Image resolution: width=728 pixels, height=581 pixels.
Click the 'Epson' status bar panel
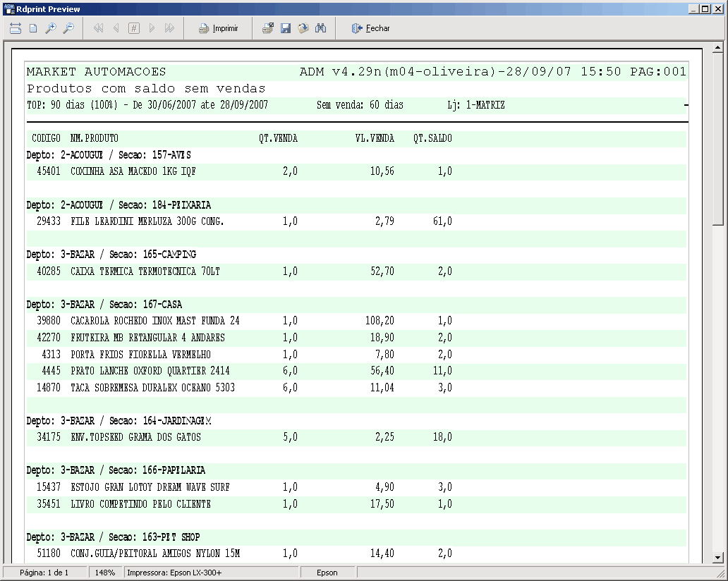[x=327, y=573]
